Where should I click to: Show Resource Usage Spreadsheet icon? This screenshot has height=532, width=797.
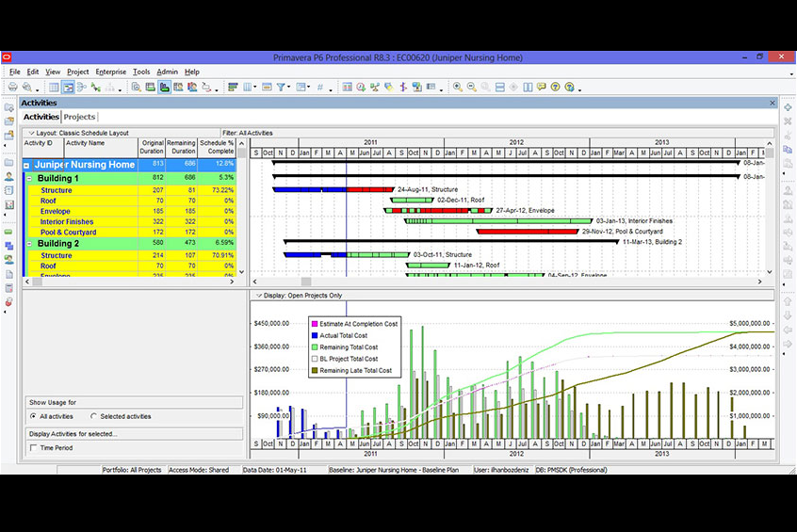pos(178,87)
